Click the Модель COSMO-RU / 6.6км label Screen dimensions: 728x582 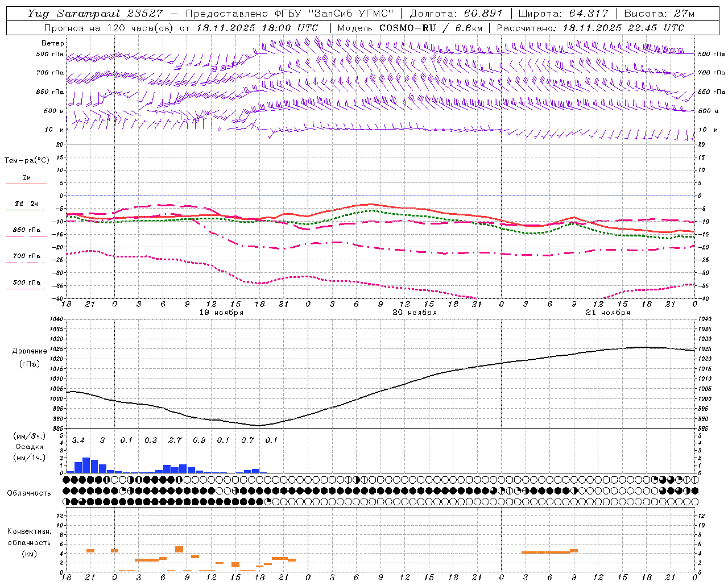pos(409,28)
